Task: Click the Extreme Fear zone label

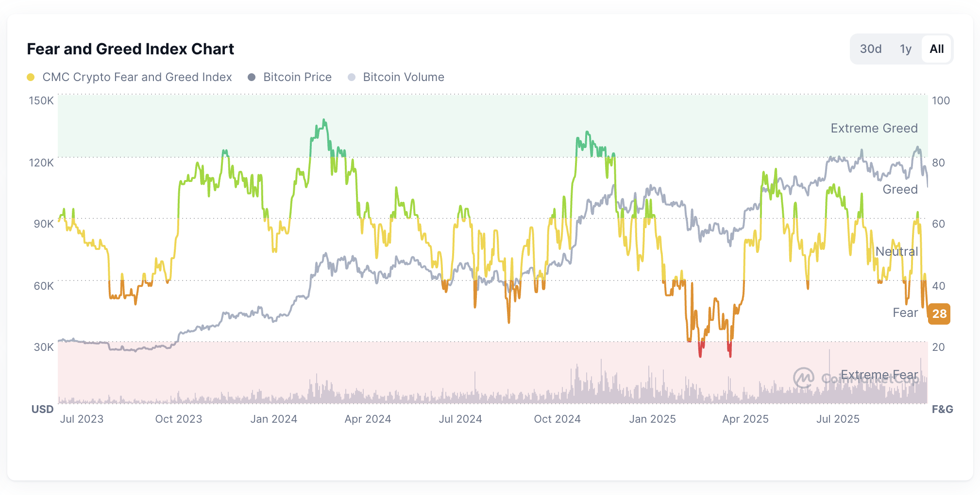Action: click(x=879, y=375)
